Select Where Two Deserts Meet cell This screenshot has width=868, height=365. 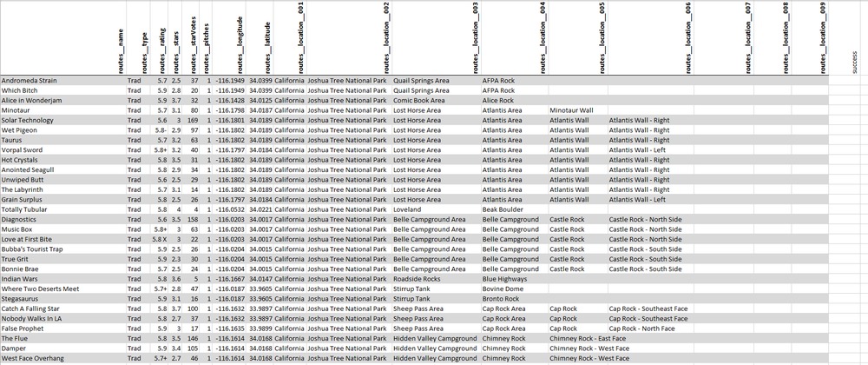63,289
